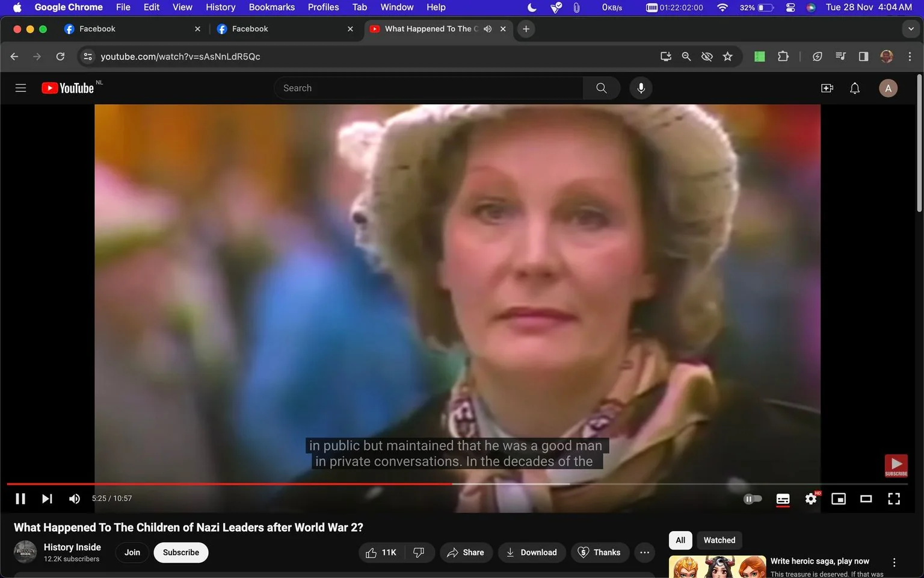Click the page vertical scrollbar
This screenshot has height=578, width=924.
tap(919, 143)
